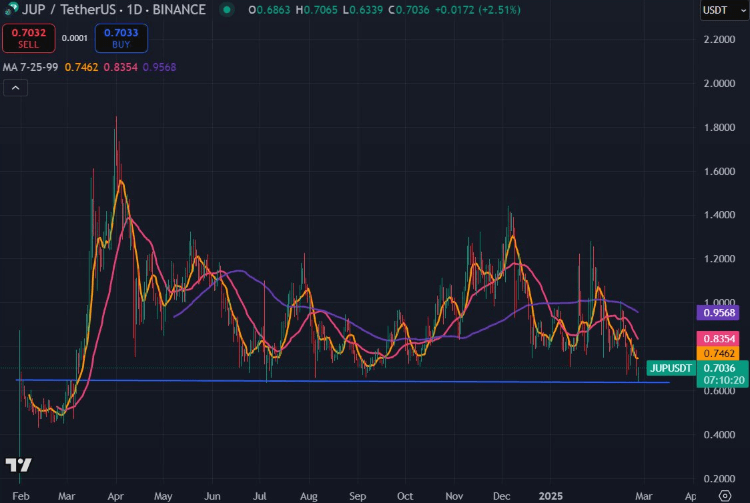Click the blue BUY 0.7033 button
The width and height of the screenshot is (750, 503).
coord(121,38)
